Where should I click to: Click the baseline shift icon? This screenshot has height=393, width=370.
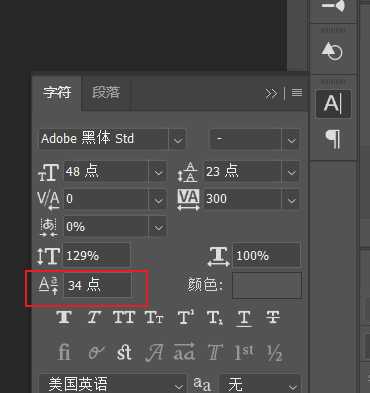click(x=48, y=286)
